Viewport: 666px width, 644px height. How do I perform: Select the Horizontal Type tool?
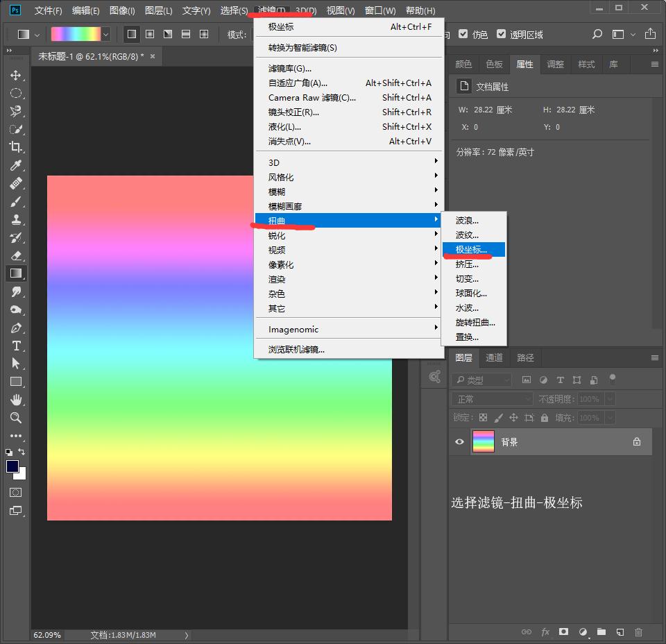[15, 346]
